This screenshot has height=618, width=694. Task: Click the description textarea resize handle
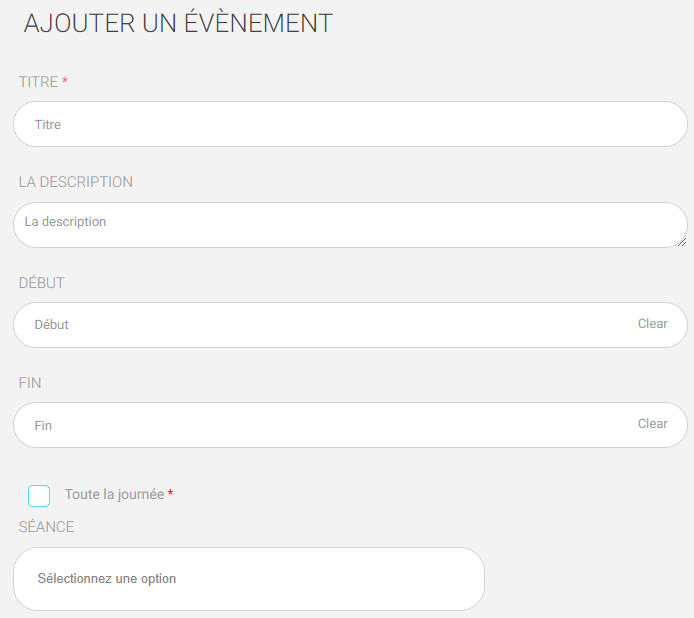(x=681, y=241)
